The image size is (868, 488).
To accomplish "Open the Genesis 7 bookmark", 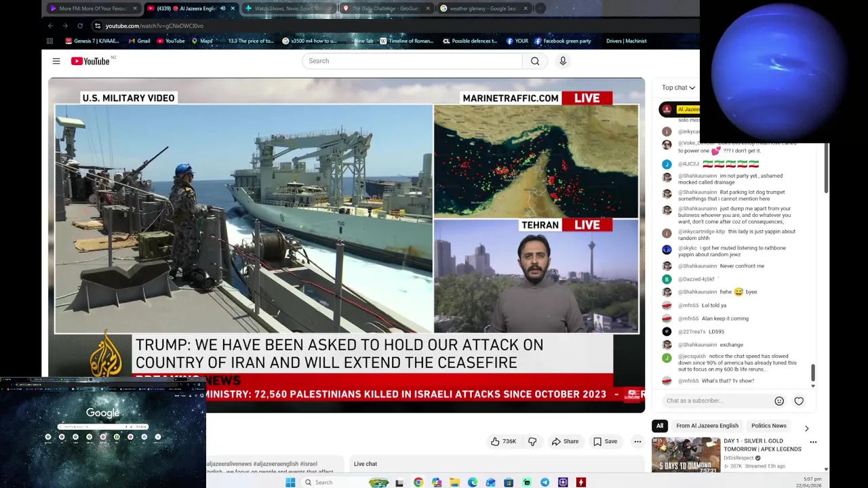I will [92, 41].
